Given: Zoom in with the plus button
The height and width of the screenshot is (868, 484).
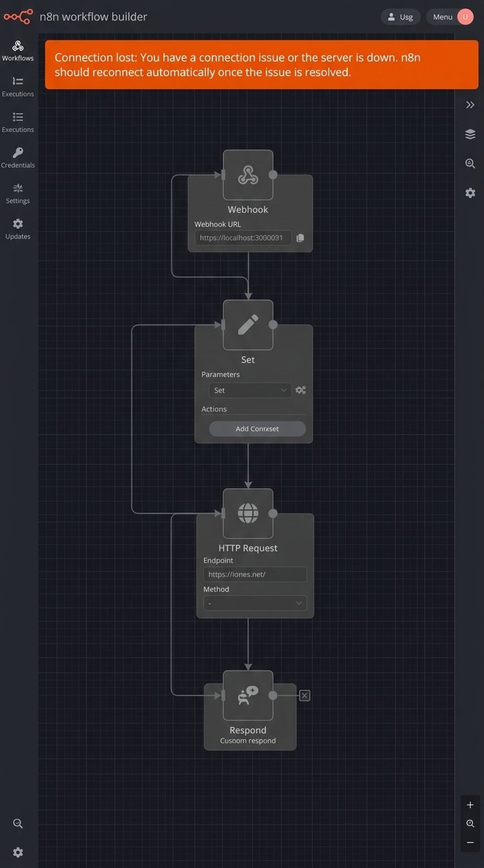Looking at the screenshot, I should pyautogui.click(x=470, y=805).
